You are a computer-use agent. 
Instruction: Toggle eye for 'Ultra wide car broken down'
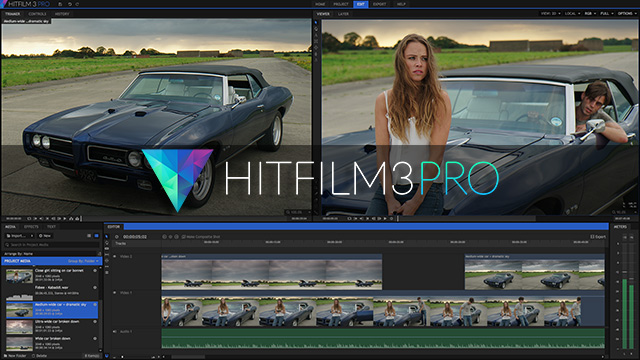pyautogui.click(x=95, y=322)
